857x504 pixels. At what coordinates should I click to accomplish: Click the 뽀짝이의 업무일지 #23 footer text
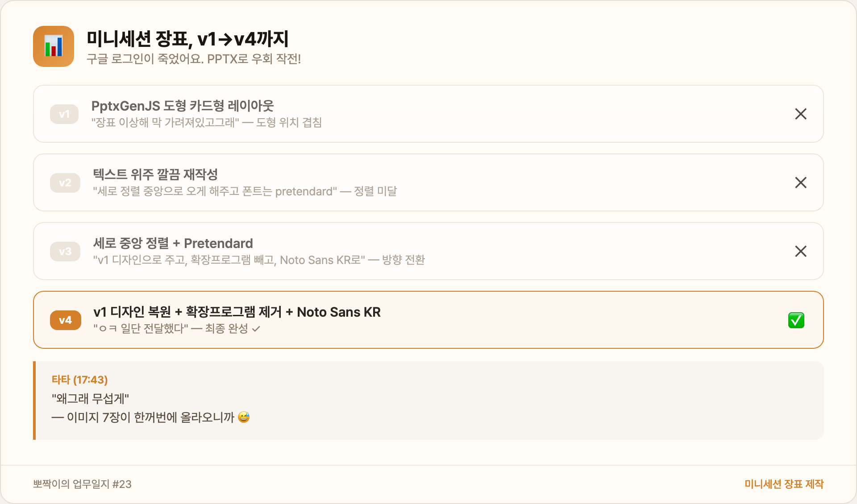click(x=82, y=484)
